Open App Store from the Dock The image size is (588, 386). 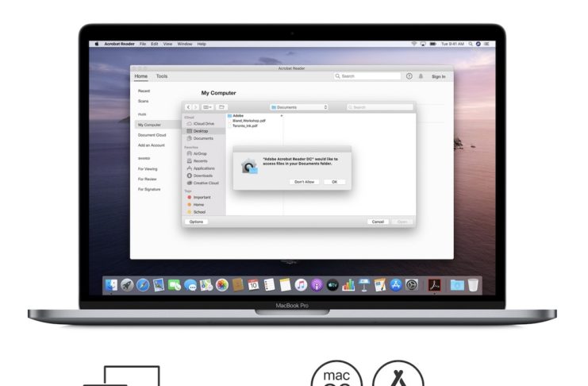pyautogui.click(x=396, y=285)
